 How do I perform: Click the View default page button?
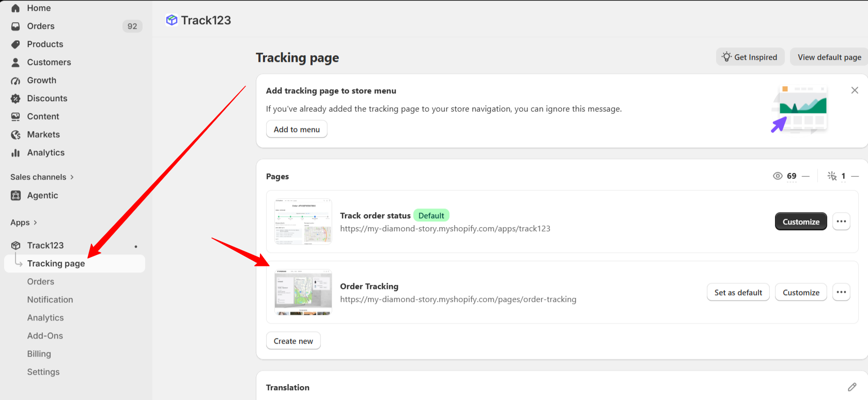(829, 57)
